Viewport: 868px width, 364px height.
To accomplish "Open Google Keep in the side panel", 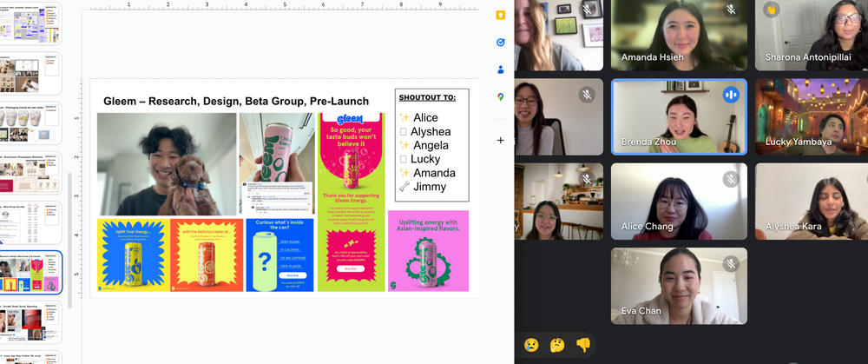I will click(501, 15).
